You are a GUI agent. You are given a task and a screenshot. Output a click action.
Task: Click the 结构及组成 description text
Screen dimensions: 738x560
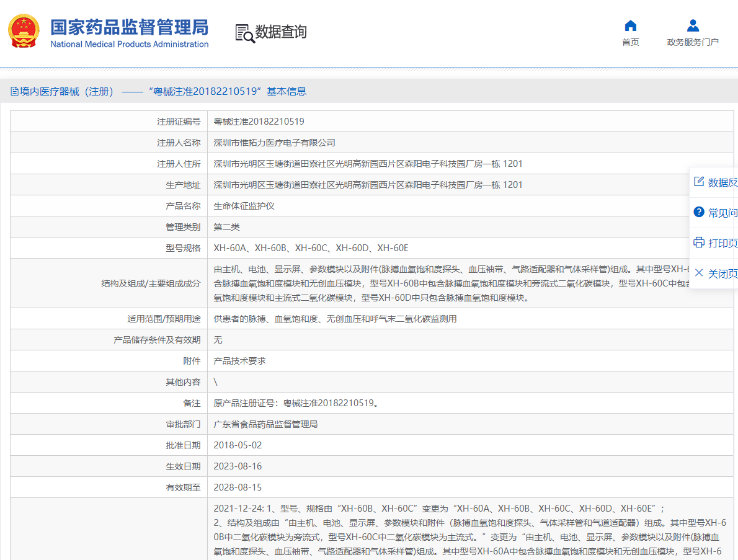click(x=452, y=283)
